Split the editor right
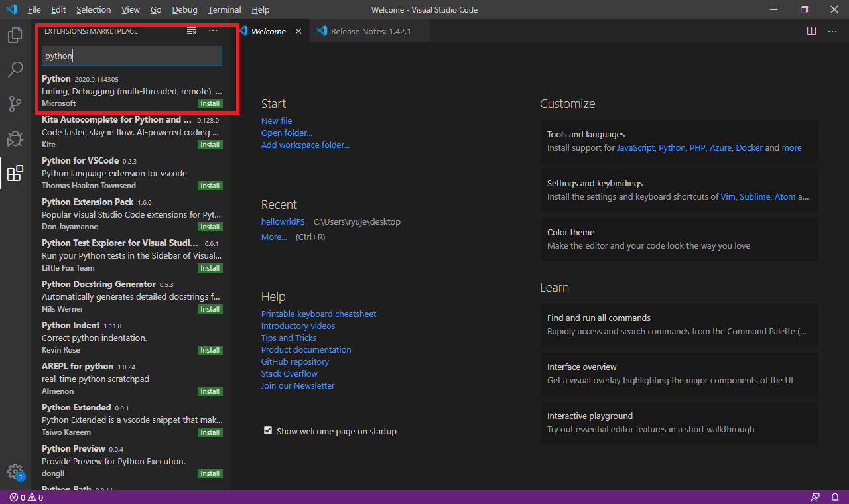Image resolution: width=849 pixels, height=504 pixels. (811, 31)
